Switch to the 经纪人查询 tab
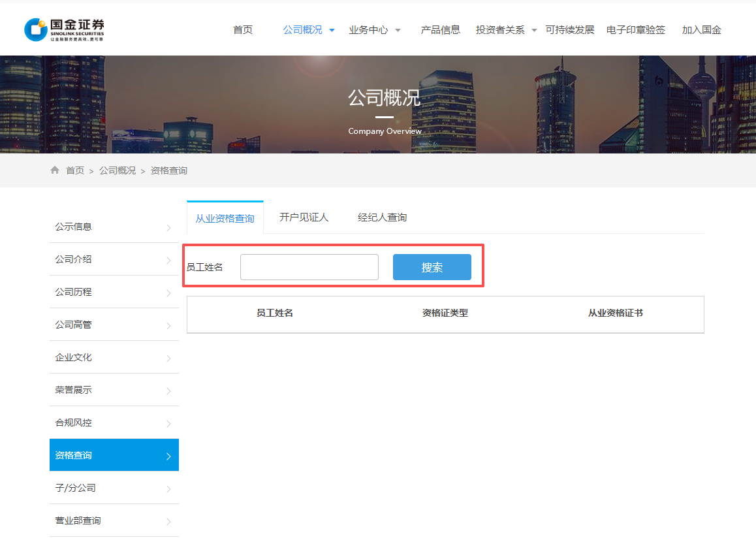 tap(383, 217)
